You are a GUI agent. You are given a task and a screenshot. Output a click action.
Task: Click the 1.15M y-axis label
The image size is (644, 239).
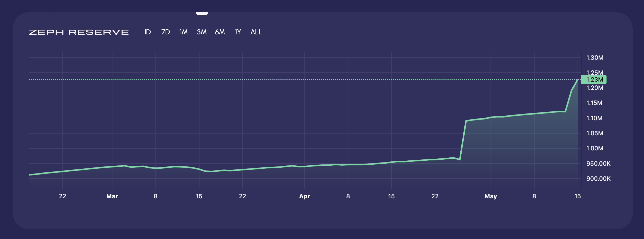594,103
